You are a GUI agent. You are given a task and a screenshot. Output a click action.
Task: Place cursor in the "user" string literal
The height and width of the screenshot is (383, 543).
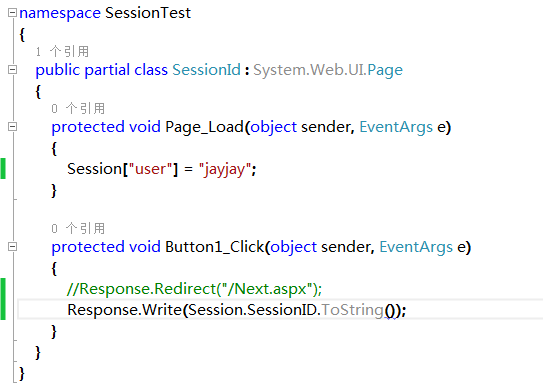coord(150,169)
